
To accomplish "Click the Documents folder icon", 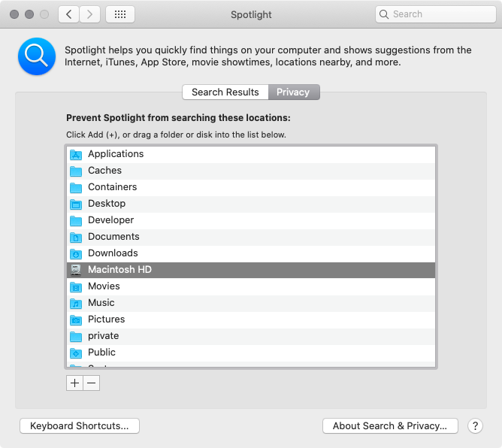I will [x=76, y=237].
